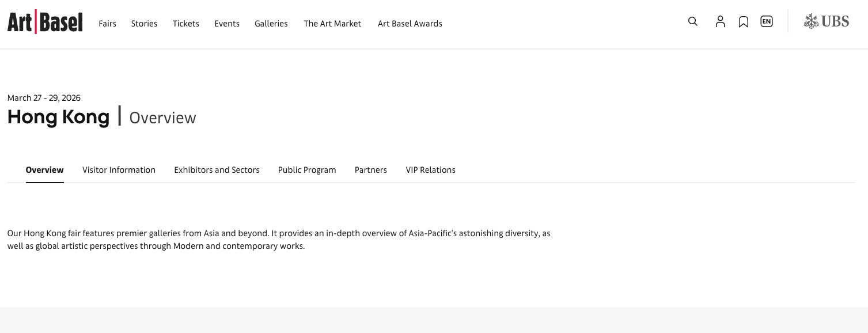Switch to Visitor Information tab
Viewport: 868px width, 333px height.
point(119,170)
